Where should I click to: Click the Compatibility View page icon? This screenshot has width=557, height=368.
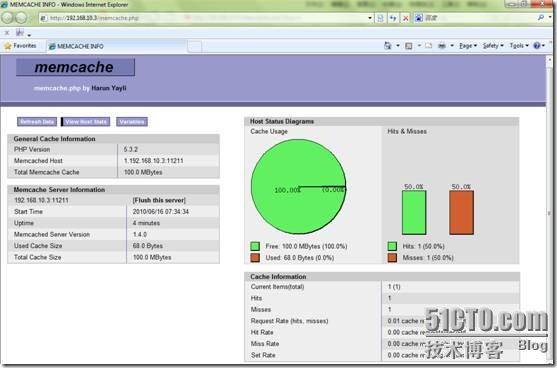[380, 18]
